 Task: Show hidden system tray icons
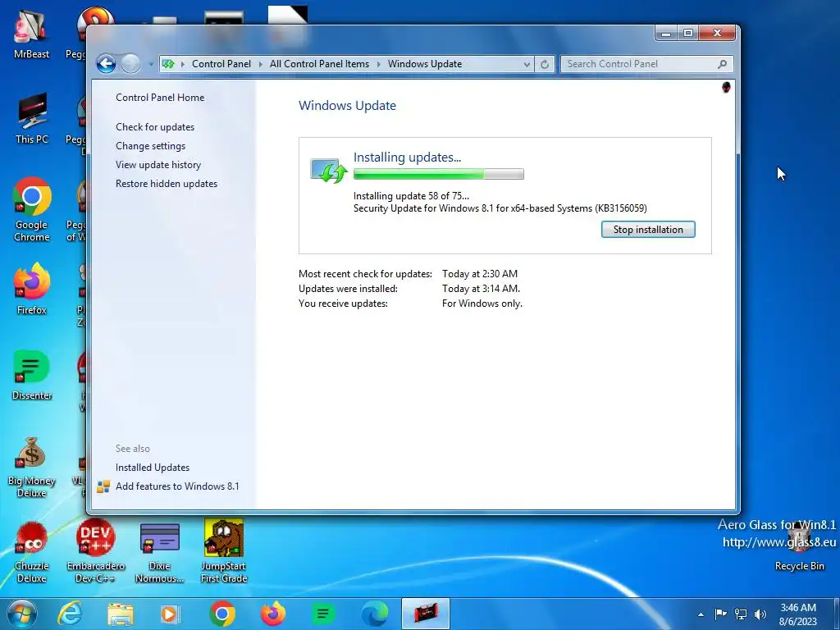click(701, 614)
